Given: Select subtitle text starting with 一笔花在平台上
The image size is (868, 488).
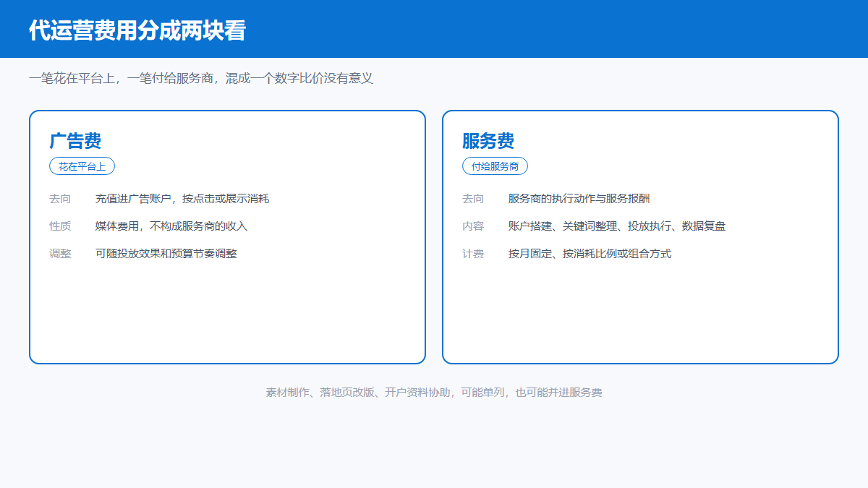Looking at the screenshot, I should (x=201, y=78).
